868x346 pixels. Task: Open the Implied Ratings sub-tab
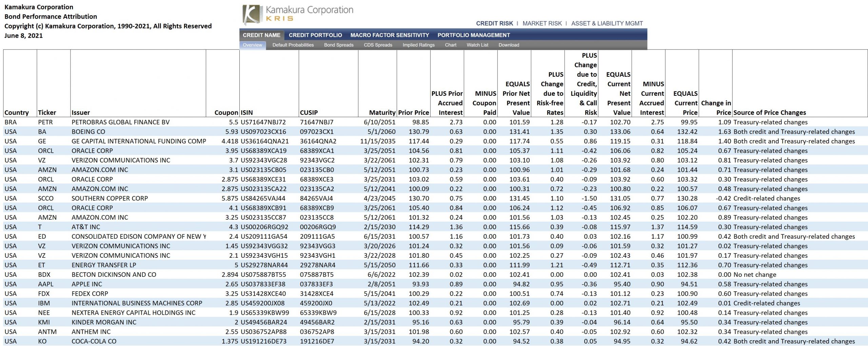coord(418,45)
